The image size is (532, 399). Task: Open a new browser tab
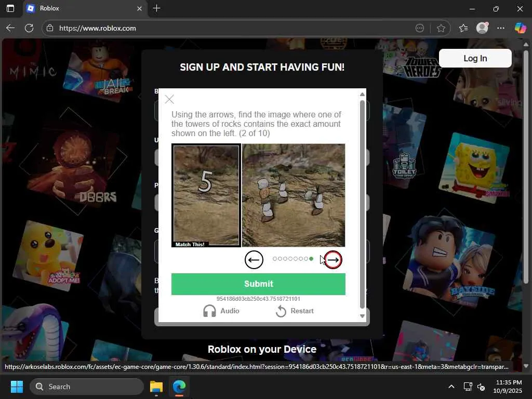(156, 8)
